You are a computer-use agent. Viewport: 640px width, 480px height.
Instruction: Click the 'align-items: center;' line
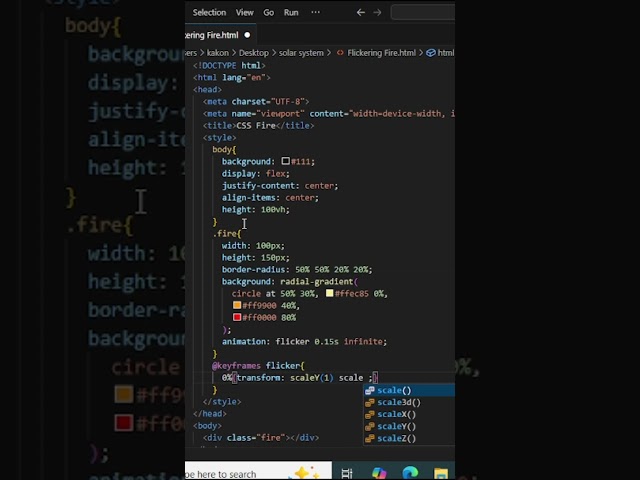pos(270,198)
